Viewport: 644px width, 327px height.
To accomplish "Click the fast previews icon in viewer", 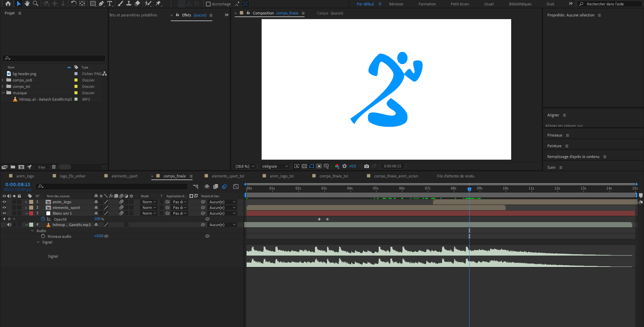I will [x=297, y=166].
